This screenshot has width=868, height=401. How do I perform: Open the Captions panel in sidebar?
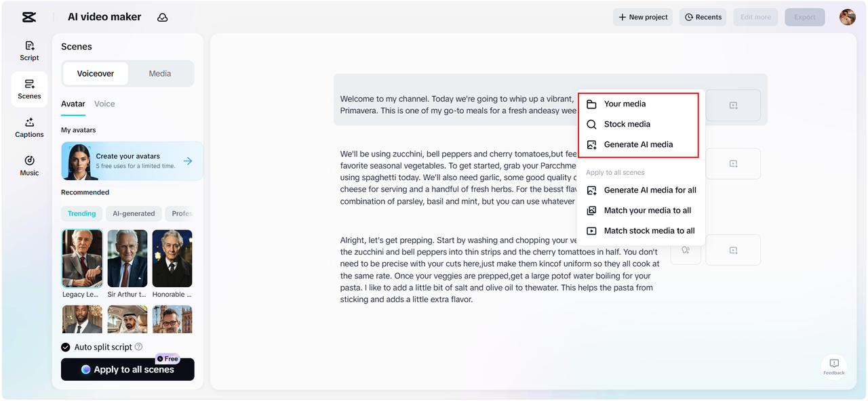29,127
